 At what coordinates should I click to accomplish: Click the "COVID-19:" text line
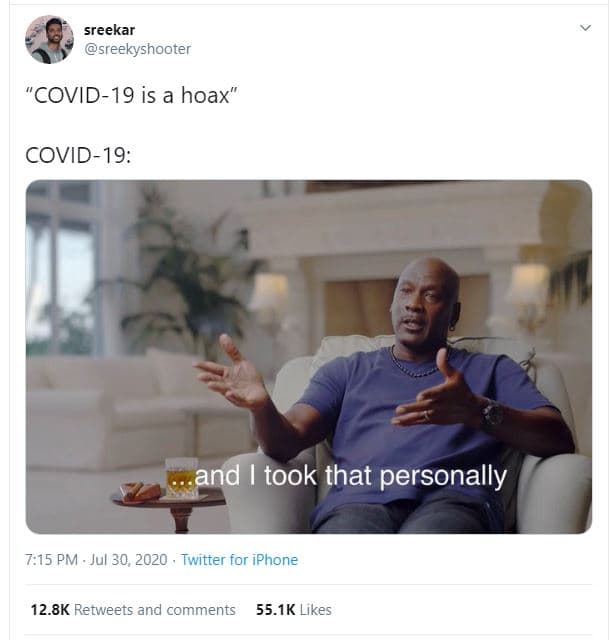coord(78,156)
